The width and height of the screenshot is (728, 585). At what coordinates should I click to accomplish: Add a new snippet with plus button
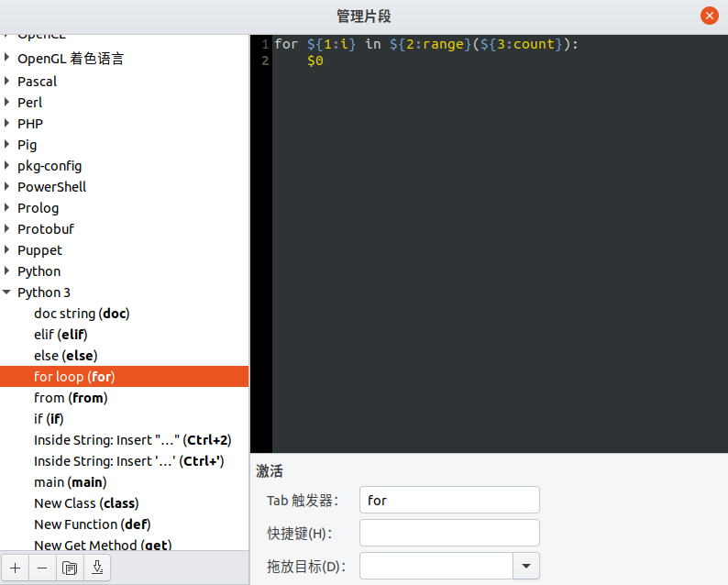(x=15, y=568)
